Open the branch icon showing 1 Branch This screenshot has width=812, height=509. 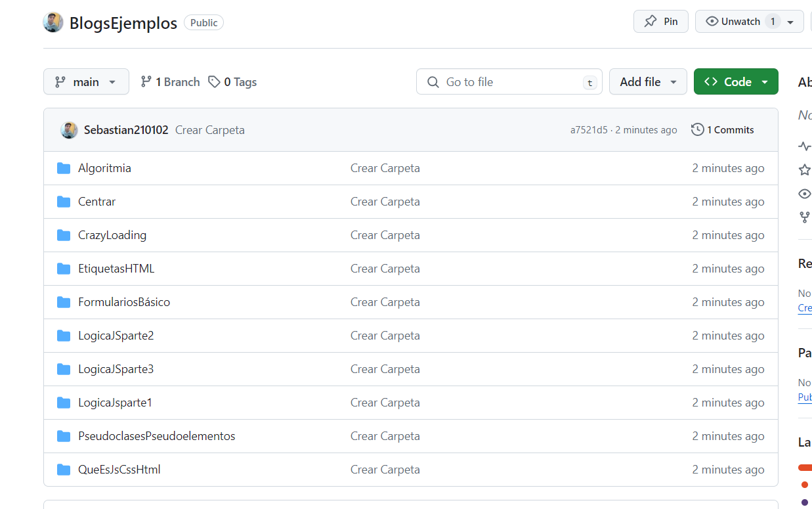point(146,82)
